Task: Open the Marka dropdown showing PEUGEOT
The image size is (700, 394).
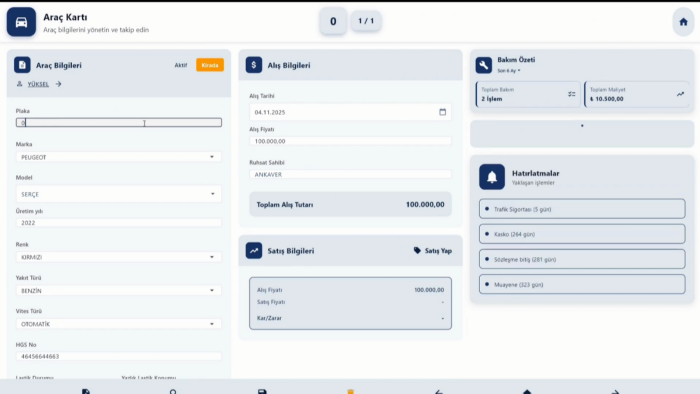Action: (x=119, y=157)
